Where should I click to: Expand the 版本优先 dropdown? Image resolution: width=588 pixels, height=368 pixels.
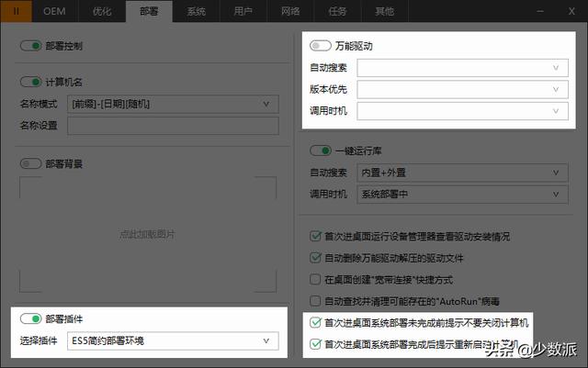coord(462,90)
